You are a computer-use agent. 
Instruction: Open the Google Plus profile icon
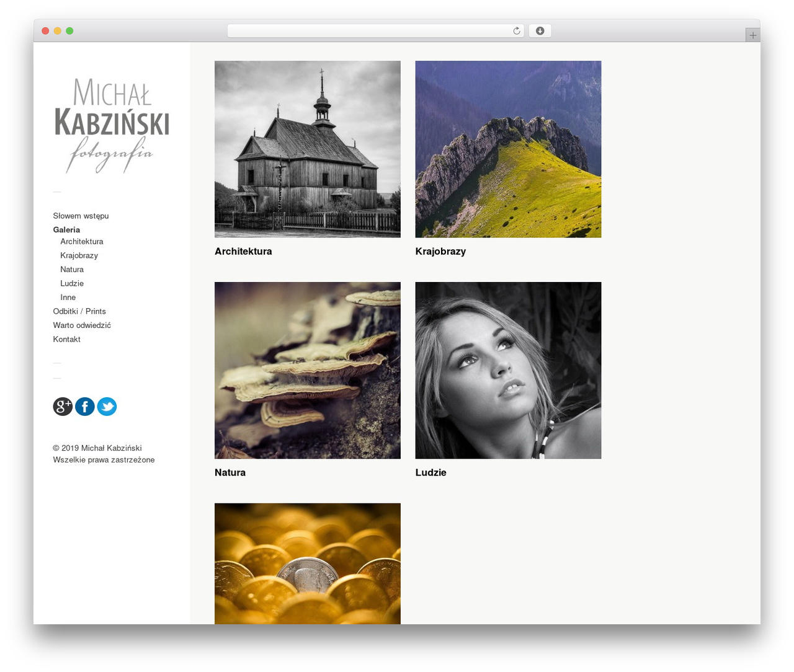[63, 406]
